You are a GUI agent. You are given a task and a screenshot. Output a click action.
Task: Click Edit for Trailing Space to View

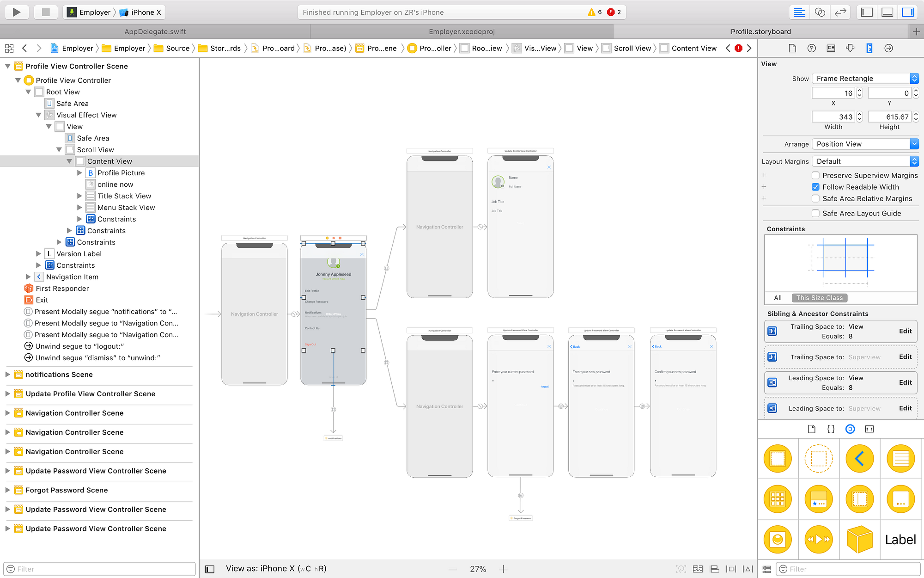905,331
